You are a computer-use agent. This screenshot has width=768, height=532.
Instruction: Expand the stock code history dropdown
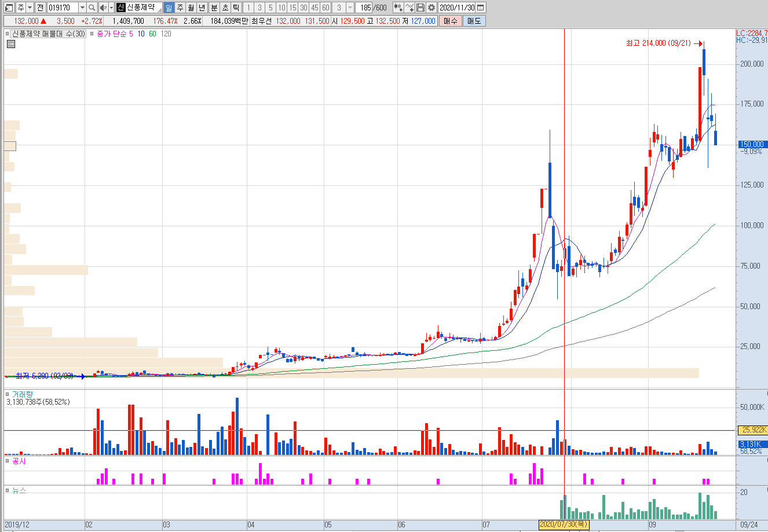[x=82, y=8]
